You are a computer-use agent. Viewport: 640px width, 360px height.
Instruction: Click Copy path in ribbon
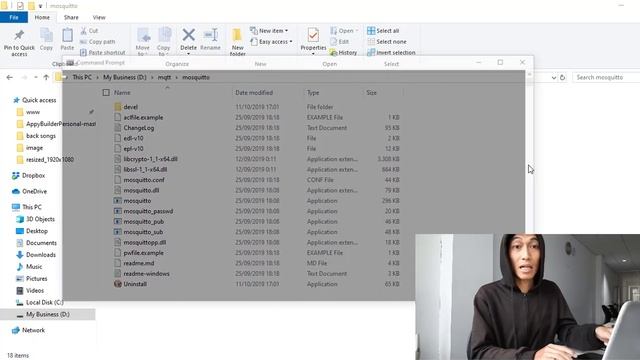click(x=98, y=42)
